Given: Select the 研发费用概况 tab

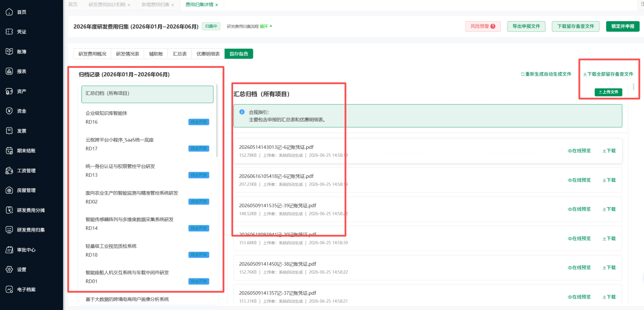Looking at the screenshot, I should 92,54.
